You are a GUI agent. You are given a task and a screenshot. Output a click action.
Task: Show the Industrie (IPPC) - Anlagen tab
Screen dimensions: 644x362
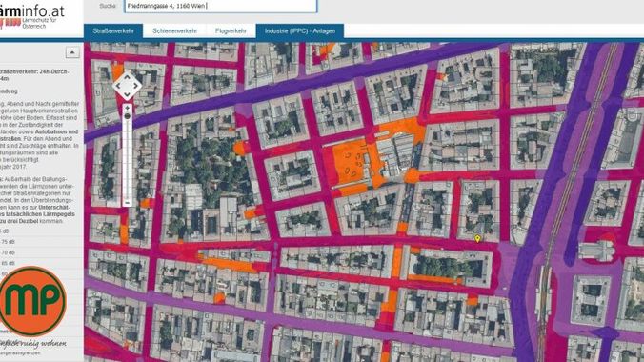[300, 30]
